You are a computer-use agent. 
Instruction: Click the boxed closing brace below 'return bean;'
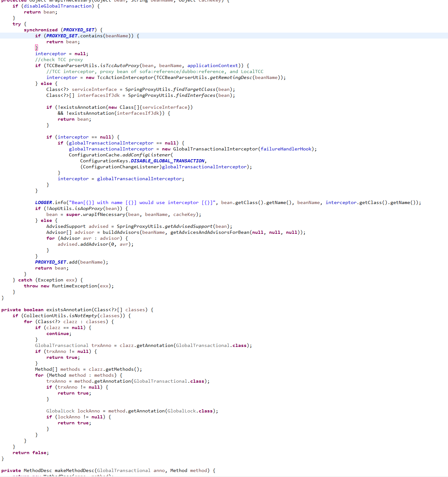pyautogui.click(x=36, y=48)
